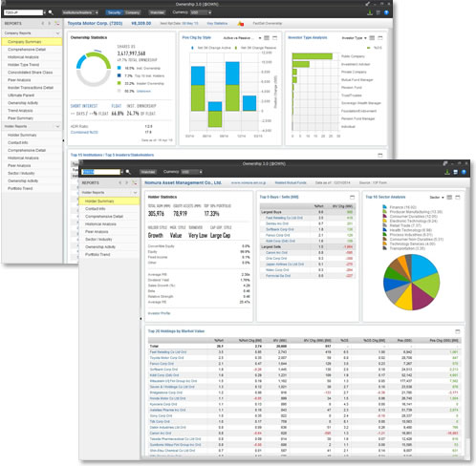Open Sector / Industry in front window sidebar

(x=98, y=240)
